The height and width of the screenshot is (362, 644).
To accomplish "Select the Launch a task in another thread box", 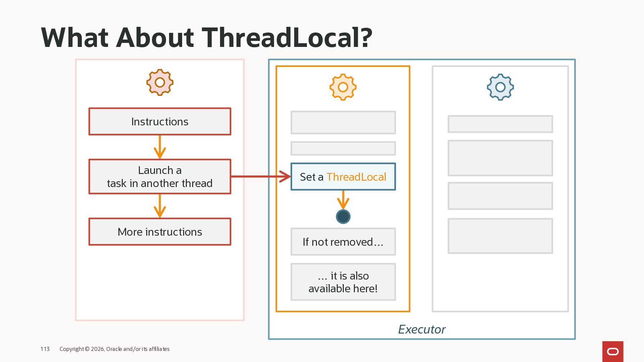I will tap(160, 177).
